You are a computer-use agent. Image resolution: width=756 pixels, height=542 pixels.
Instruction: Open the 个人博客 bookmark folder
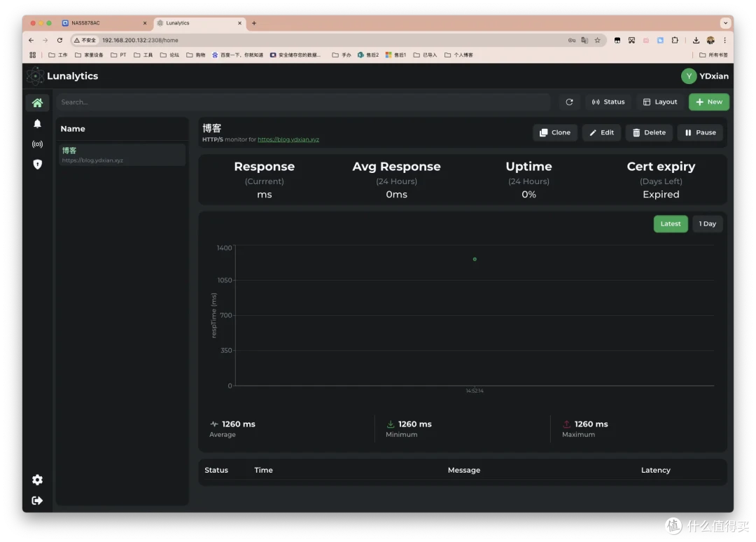pyautogui.click(x=458, y=55)
